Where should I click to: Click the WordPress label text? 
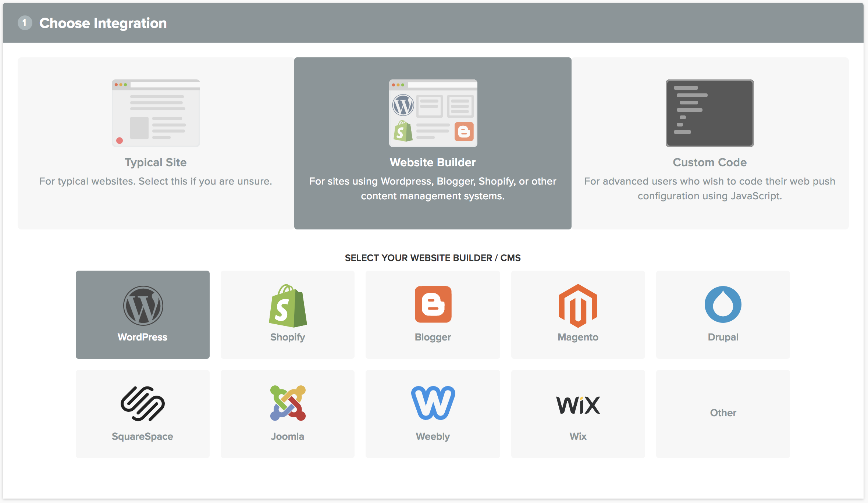coord(142,337)
